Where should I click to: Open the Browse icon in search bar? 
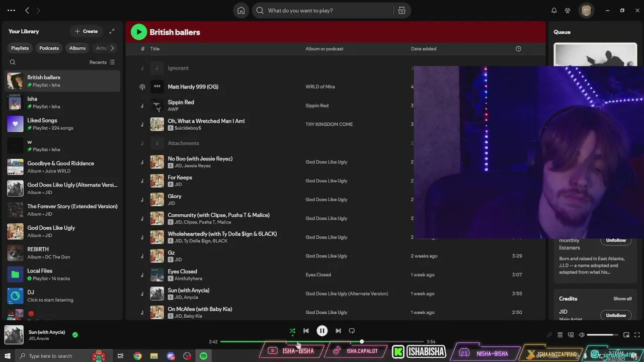tap(401, 11)
